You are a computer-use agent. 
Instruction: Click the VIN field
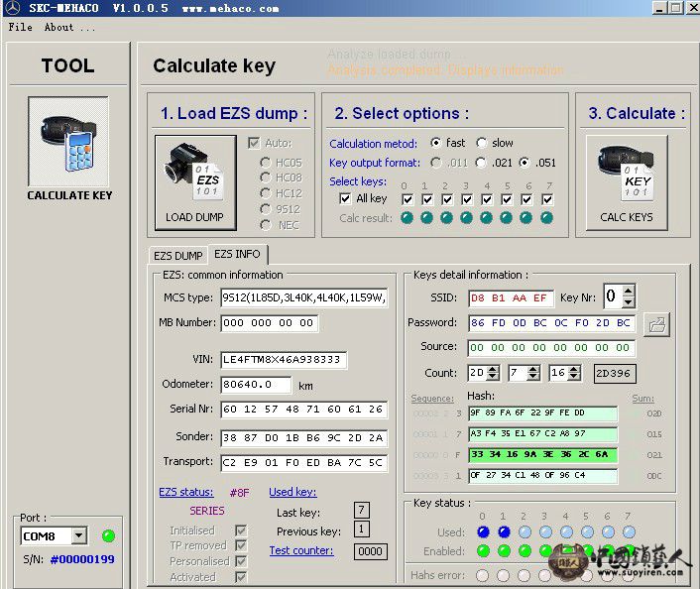(284, 360)
